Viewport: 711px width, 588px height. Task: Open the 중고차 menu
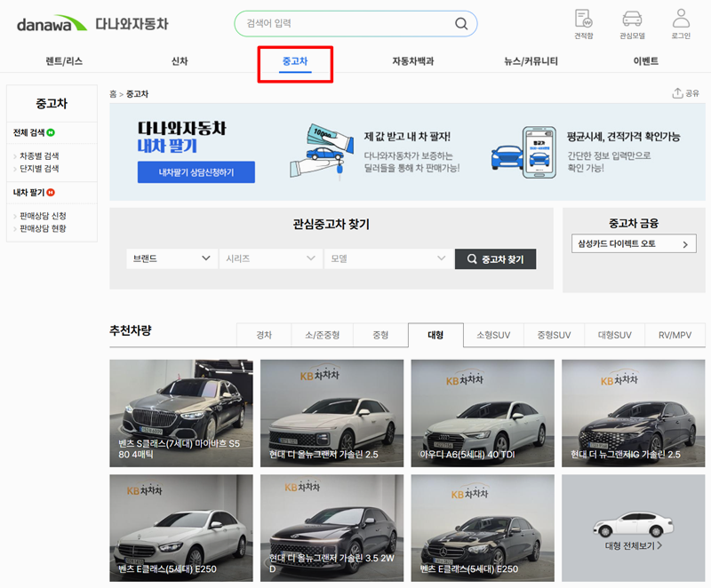[295, 61]
